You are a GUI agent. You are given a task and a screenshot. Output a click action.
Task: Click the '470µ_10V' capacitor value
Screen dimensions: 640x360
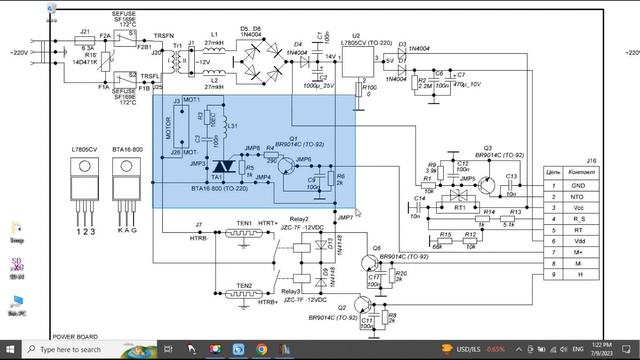(x=467, y=84)
